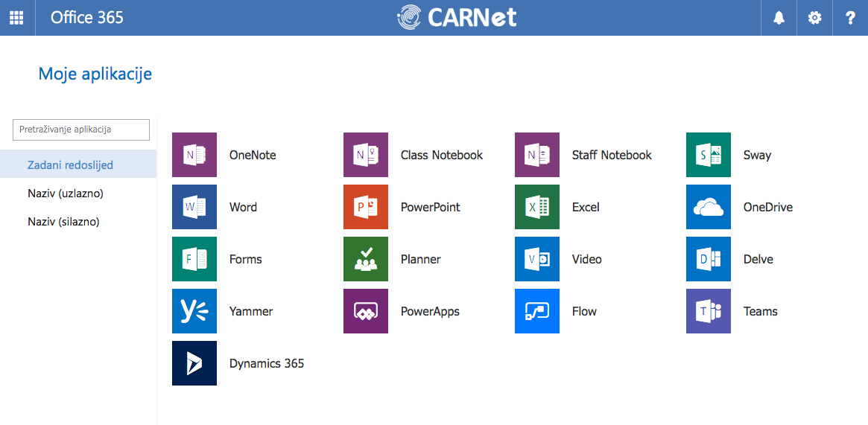Sort apps by Naziv (silazno)
The height and width of the screenshot is (425, 868).
pos(63,221)
